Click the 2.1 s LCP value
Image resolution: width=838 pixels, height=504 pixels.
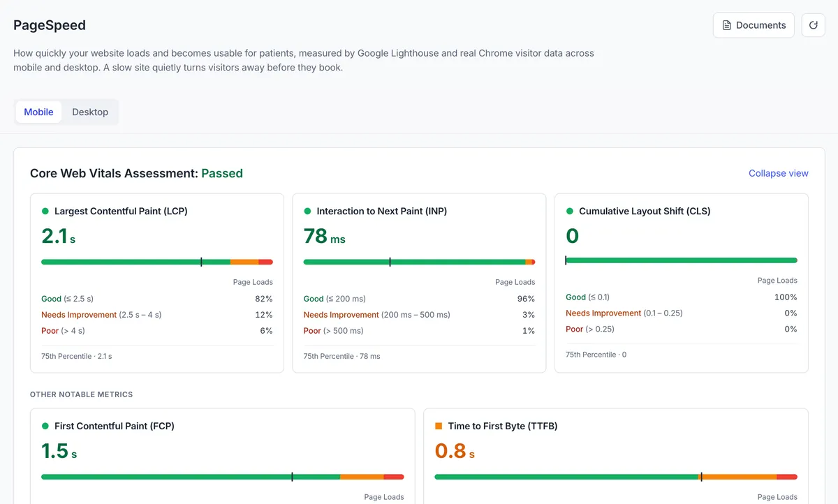click(59, 237)
